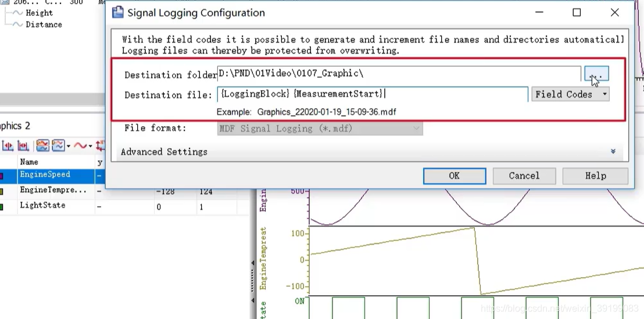Maximize the Signal Logging Configuration dialog

(x=577, y=12)
